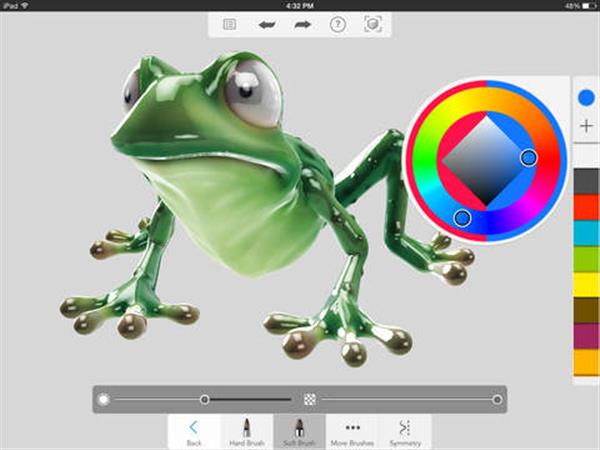This screenshot has height=450, width=600.
Task: Click the white brush size dot icon
Action: [103, 400]
